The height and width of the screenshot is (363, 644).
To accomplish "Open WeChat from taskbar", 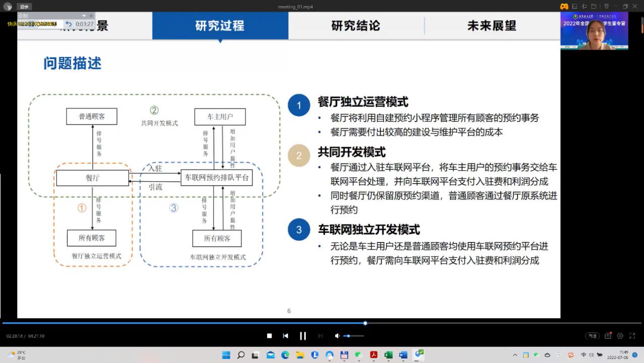I will coord(359,355).
